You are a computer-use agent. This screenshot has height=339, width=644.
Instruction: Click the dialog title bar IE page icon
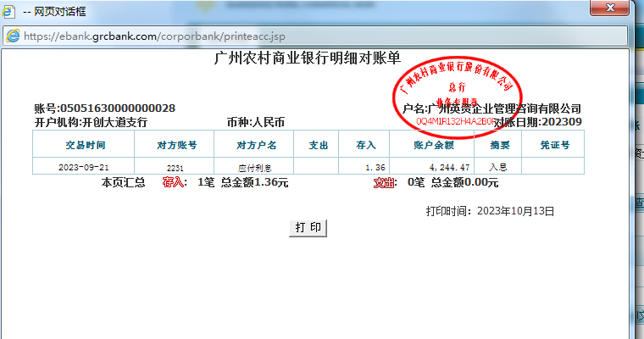[8, 12]
